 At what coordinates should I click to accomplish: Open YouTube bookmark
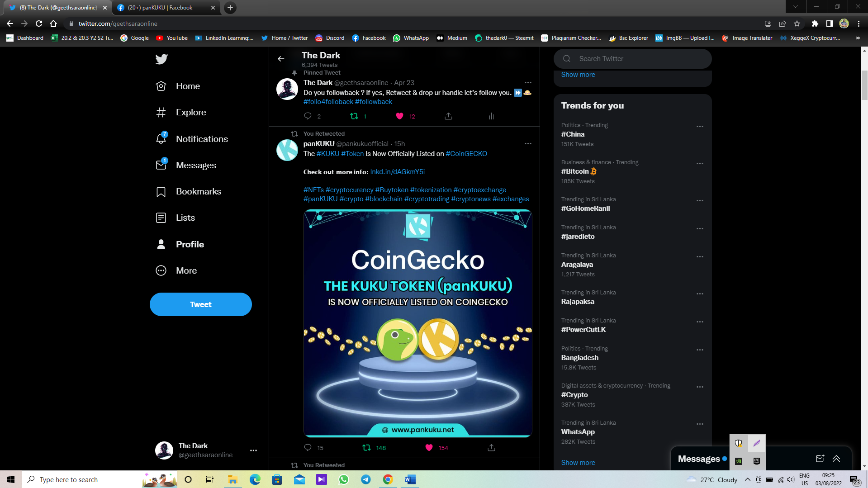coord(172,38)
